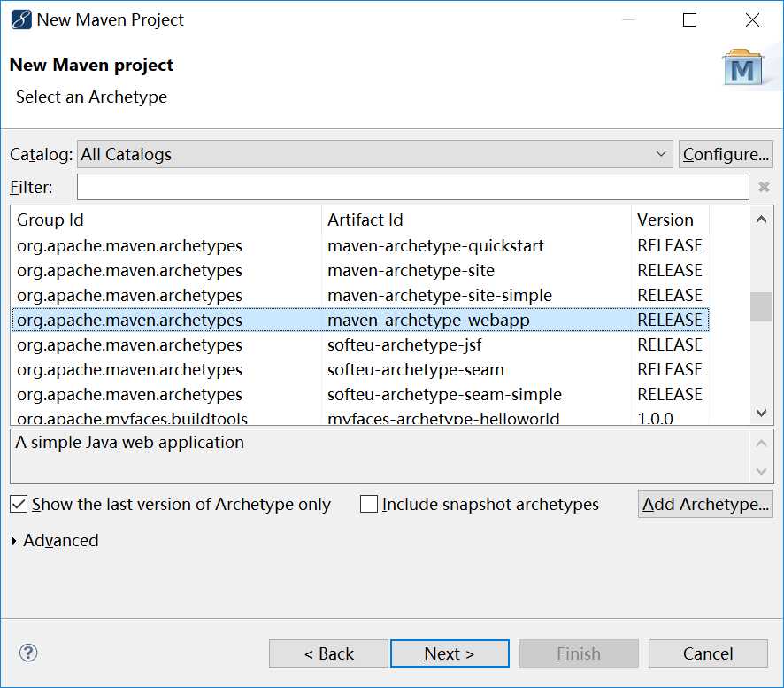784x688 pixels.
Task: Click into the Filter text field
Action: click(x=412, y=187)
